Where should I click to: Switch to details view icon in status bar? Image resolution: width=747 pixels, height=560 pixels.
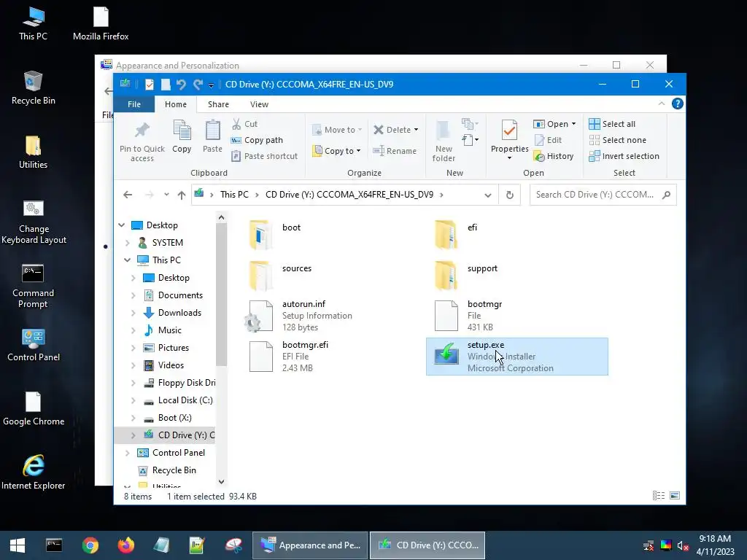659,496
